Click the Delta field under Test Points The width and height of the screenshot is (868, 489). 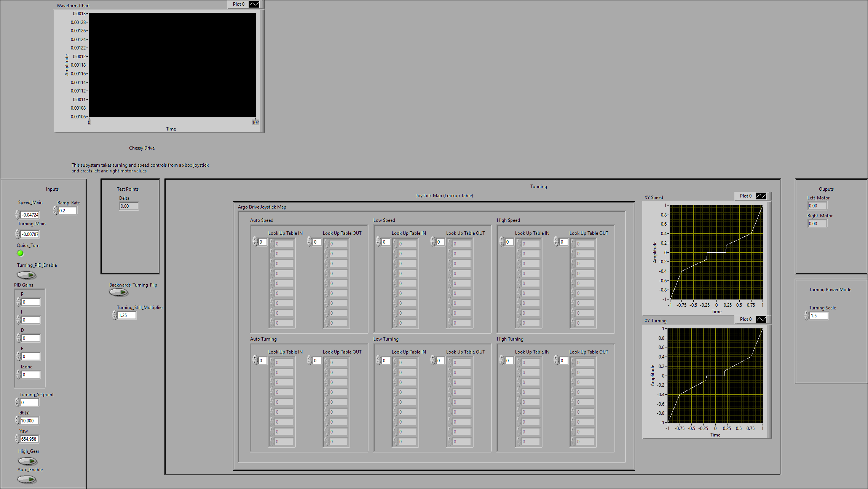pyautogui.click(x=129, y=206)
